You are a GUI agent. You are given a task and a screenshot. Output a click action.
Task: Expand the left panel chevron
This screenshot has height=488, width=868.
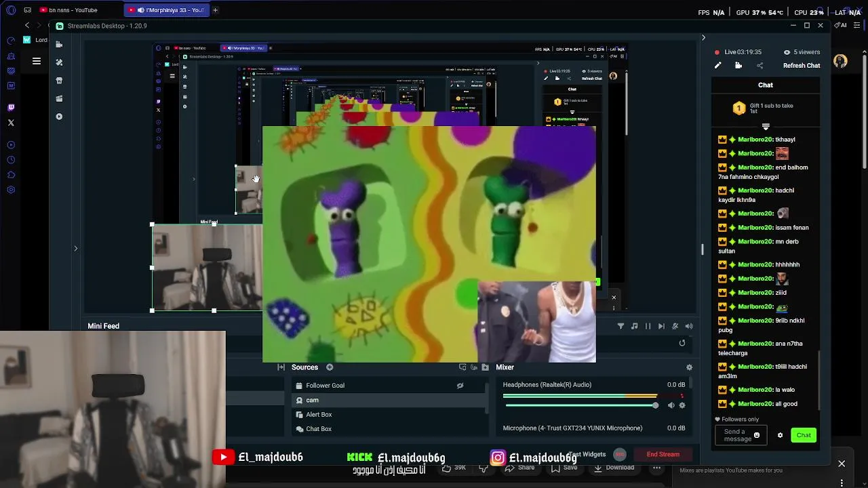(x=76, y=249)
